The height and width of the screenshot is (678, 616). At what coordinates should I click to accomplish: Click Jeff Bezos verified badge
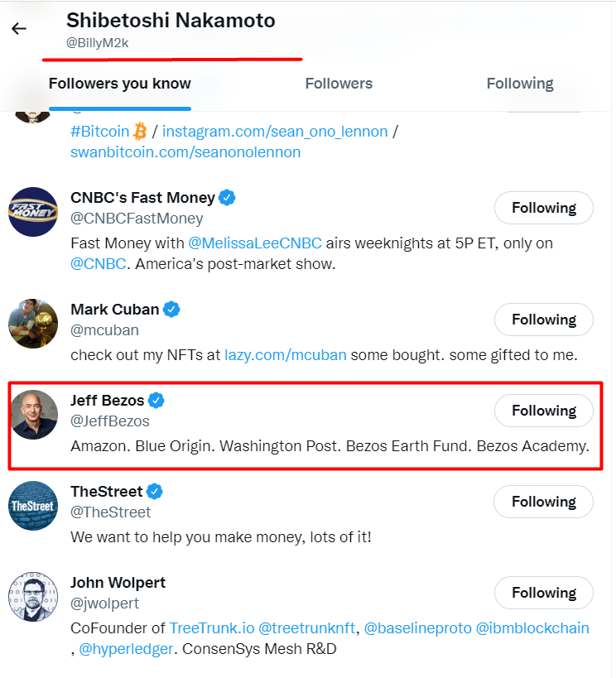point(156,401)
